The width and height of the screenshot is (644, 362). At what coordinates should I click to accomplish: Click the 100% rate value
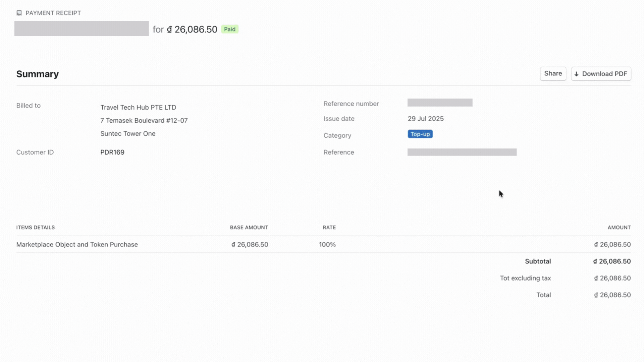click(x=327, y=244)
